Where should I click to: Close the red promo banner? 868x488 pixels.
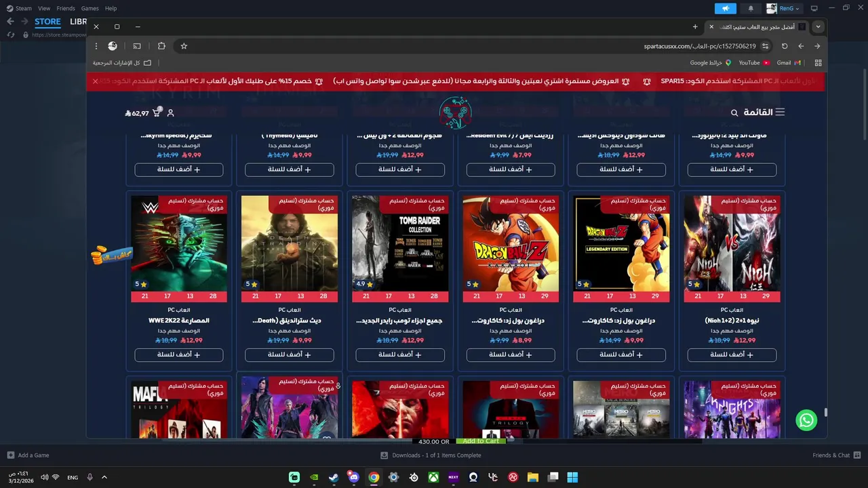pos(96,81)
